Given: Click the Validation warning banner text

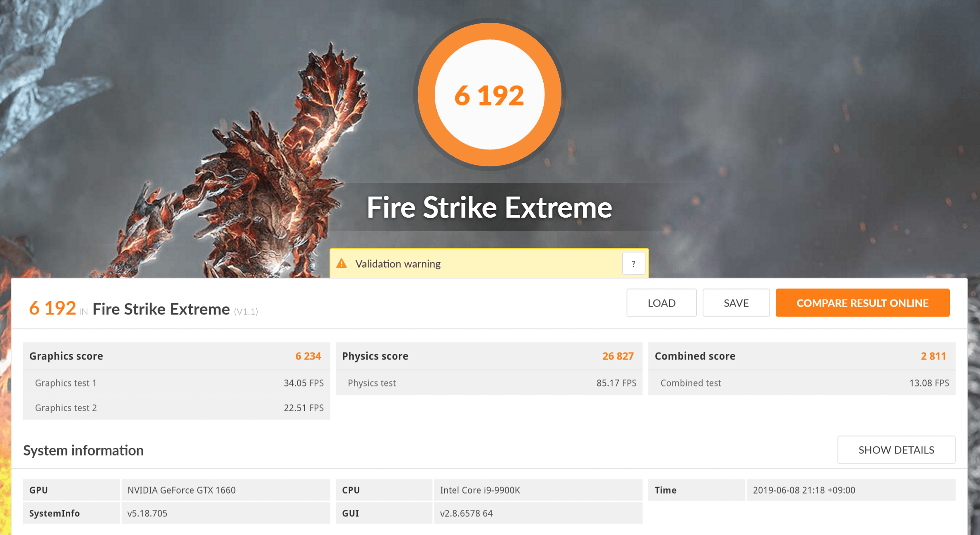Looking at the screenshot, I should tap(398, 264).
